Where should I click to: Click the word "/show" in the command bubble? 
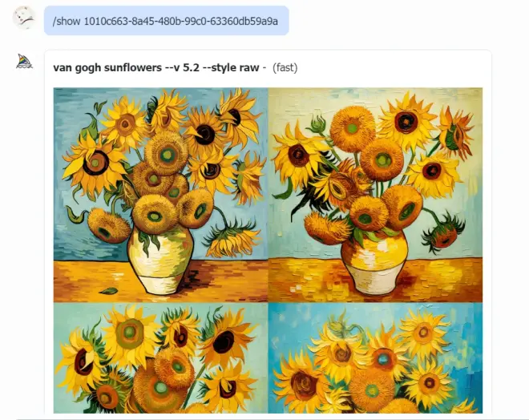point(67,22)
